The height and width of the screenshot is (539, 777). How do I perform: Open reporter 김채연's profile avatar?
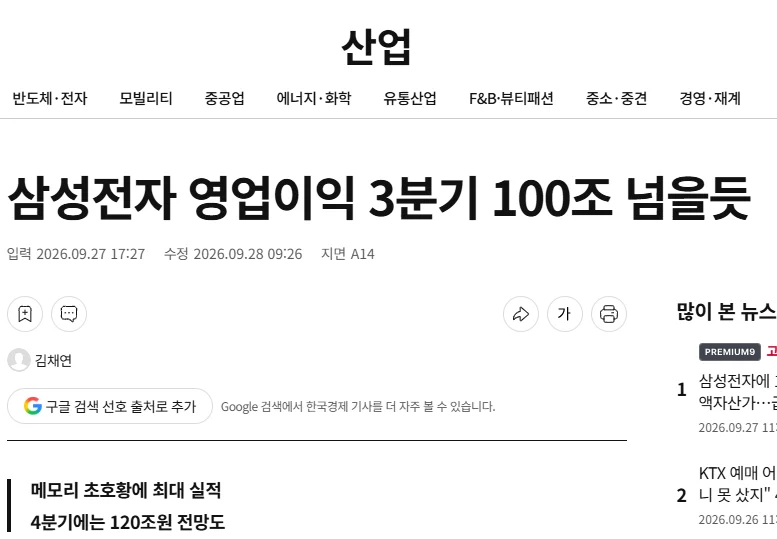[x=19, y=360]
